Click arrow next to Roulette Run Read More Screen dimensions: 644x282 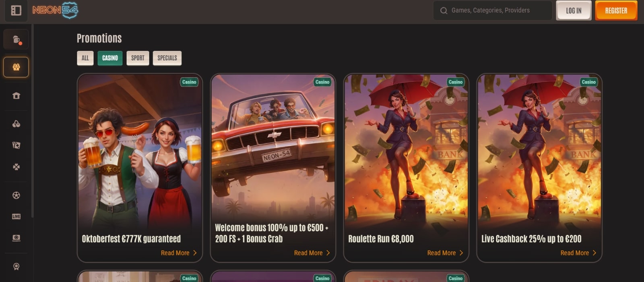coord(461,253)
